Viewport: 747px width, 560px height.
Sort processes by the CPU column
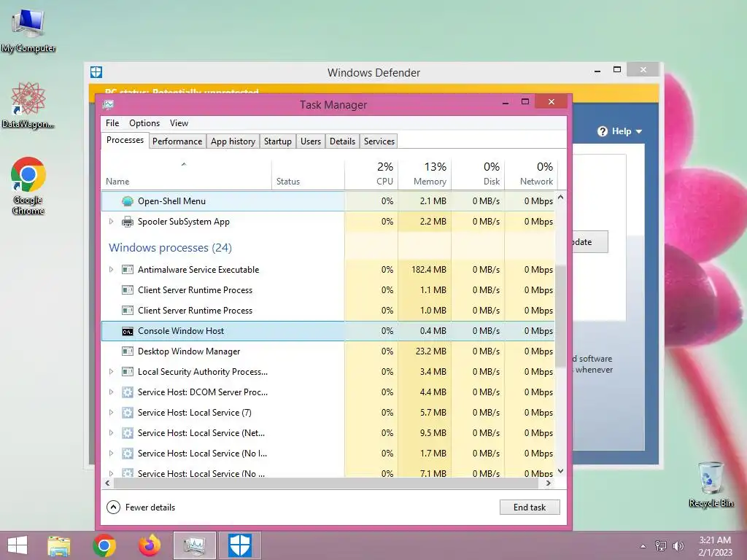[x=371, y=174]
